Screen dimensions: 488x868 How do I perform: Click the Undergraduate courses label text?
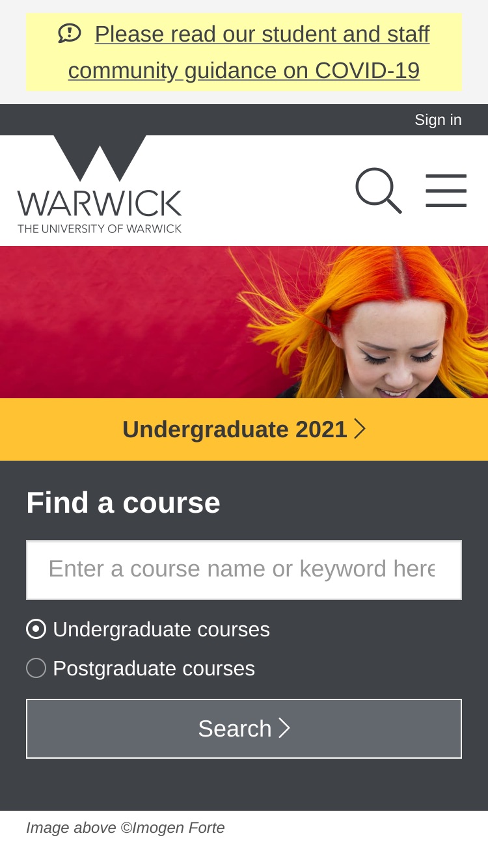pyautogui.click(x=161, y=629)
